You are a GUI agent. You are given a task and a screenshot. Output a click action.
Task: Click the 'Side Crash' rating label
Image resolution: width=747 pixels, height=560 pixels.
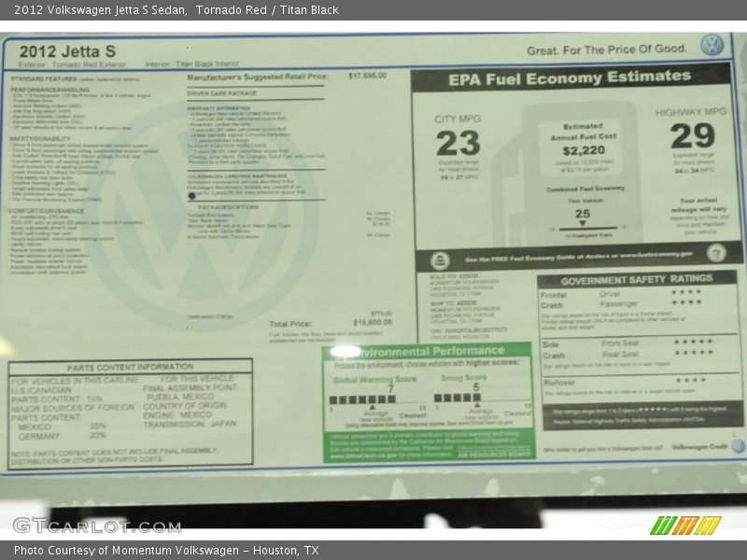[x=553, y=350]
